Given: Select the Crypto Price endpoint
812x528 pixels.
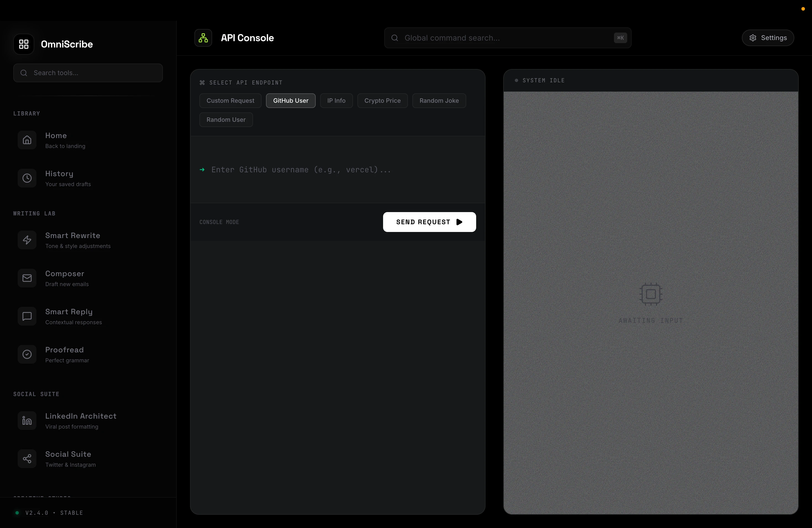Looking at the screenshot, I should 382,101.
